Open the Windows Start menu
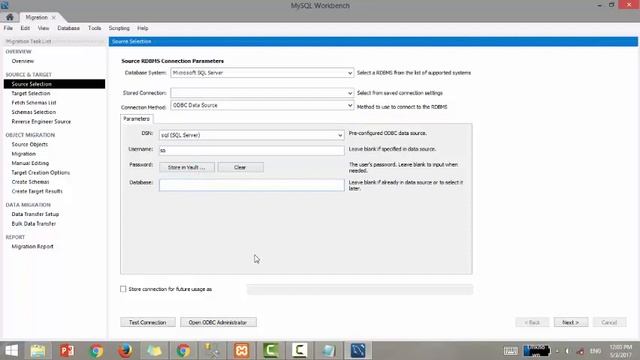Viewport: 640px width, 360px height. [11, 351]
